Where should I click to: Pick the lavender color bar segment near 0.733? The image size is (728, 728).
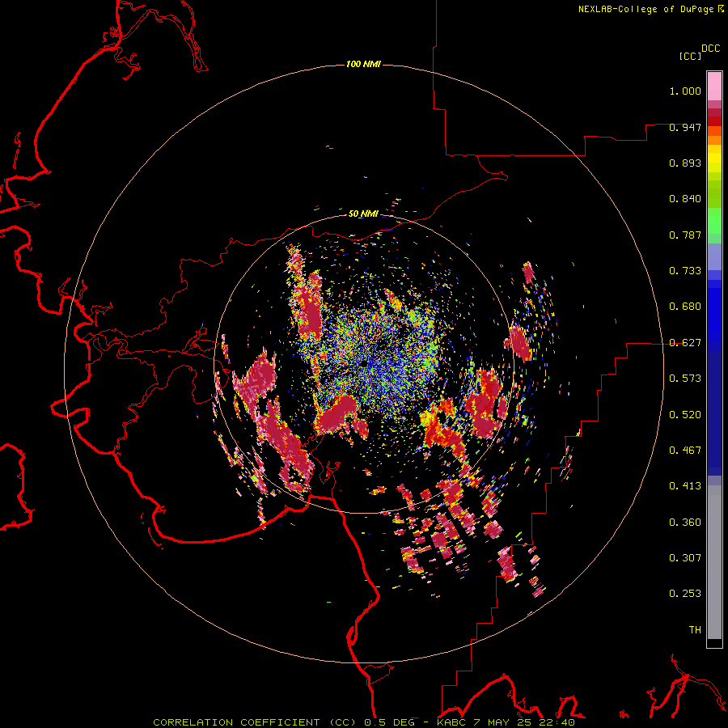pyautogui.click(x=714, y=258)
